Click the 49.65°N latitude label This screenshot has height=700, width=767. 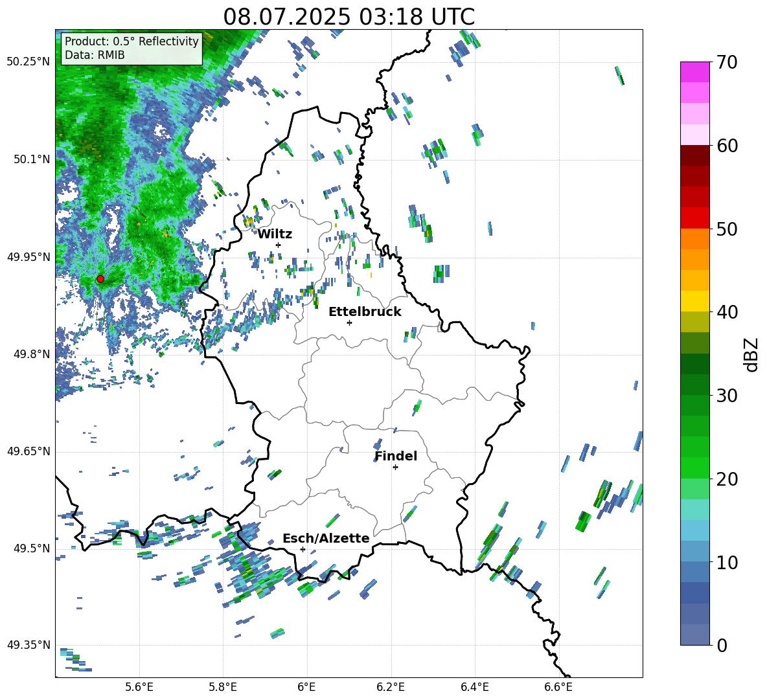[29, 451]
